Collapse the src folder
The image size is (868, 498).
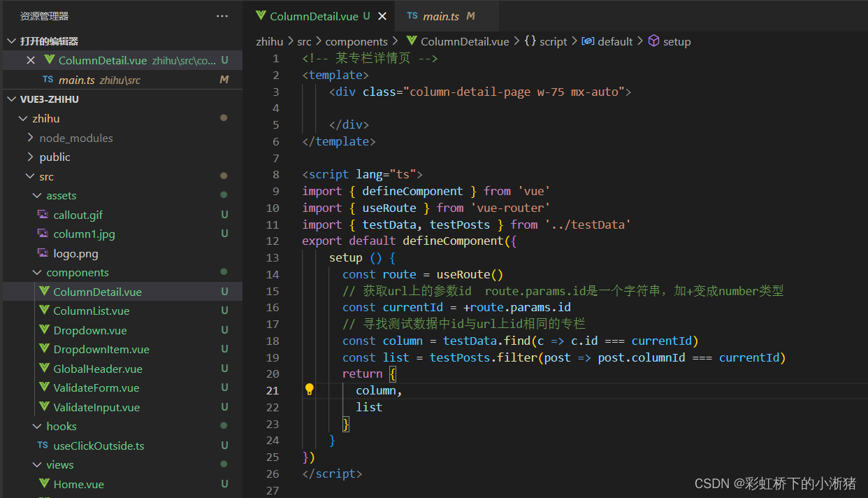[30, 176]
